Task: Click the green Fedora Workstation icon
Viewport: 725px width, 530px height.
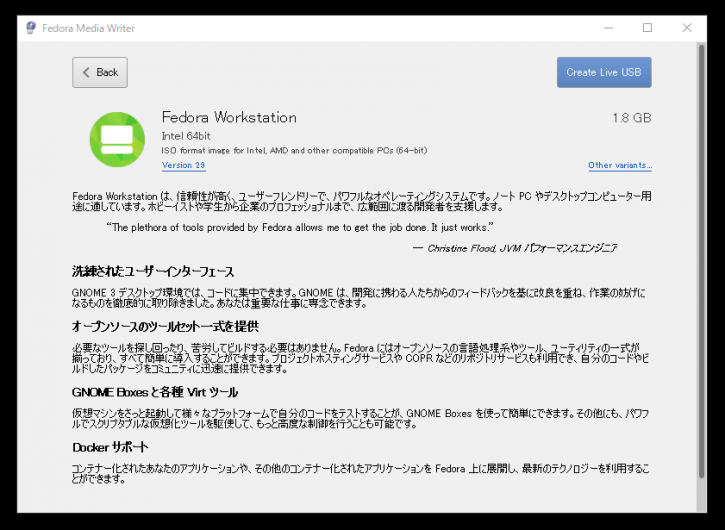Action: coord(117,140)
